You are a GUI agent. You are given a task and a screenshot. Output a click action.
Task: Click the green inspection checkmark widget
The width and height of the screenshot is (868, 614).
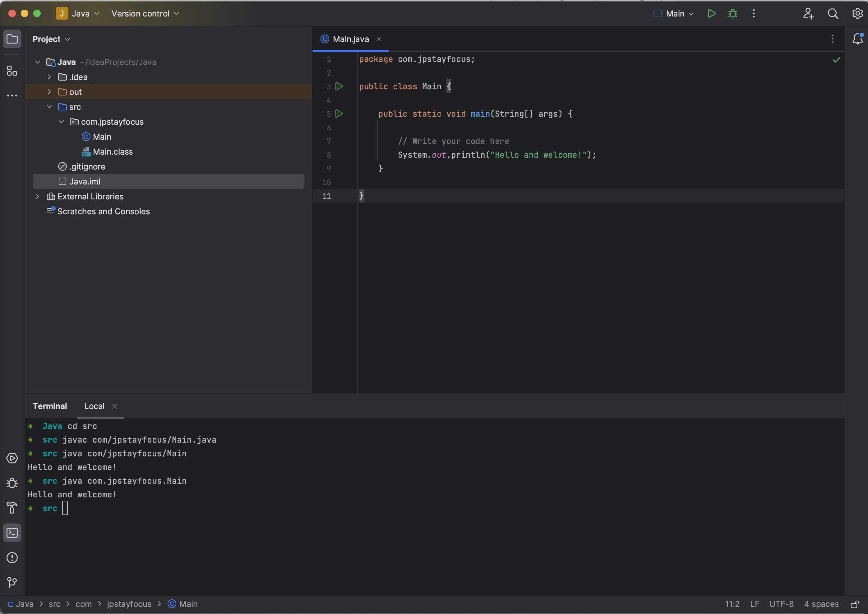[x=836, y=60]
